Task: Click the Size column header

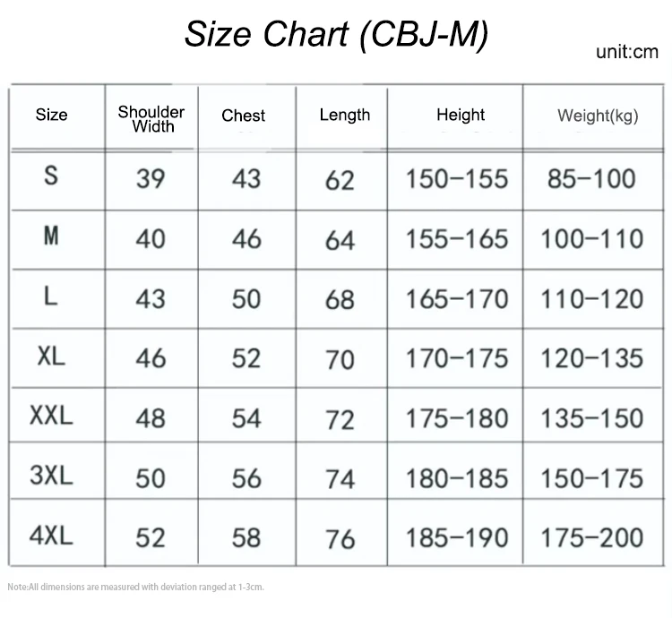Action: pos(51,116)
